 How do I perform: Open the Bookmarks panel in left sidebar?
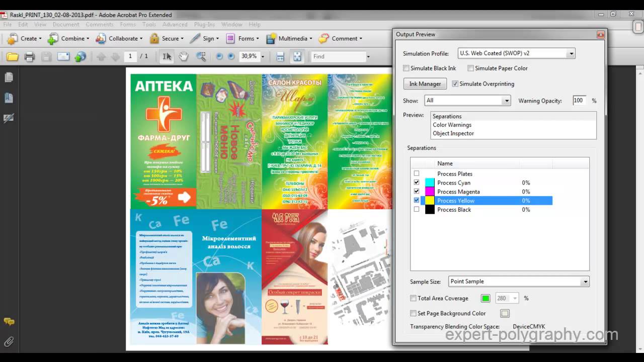(x=9, y=98)
